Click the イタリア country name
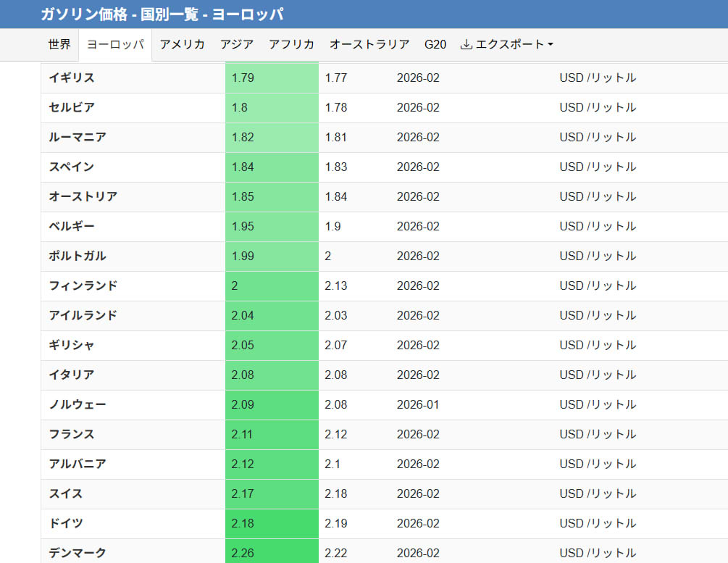This screenshot has width=728, height=563. tap(72, 375)
